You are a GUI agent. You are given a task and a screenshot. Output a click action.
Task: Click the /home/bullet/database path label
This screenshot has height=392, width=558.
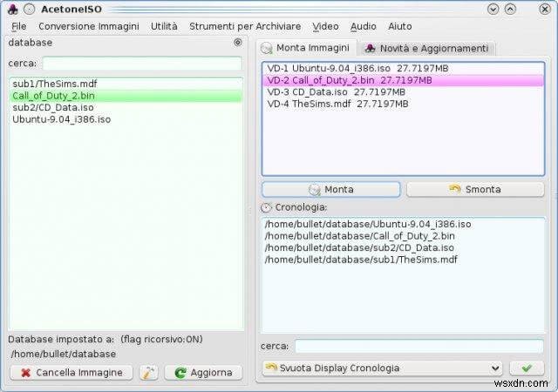coord(64,354)
